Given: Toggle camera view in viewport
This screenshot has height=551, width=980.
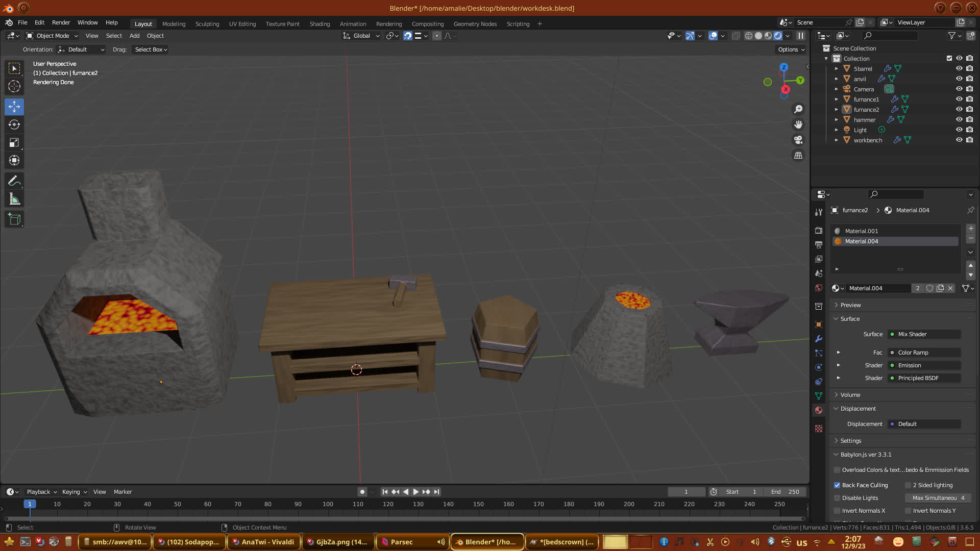Looking at the screenshot, I should (x=798, y=140).
